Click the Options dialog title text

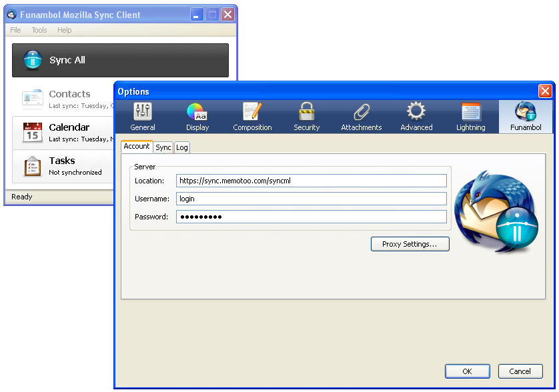pyautogui.click(x=133, y=91)
